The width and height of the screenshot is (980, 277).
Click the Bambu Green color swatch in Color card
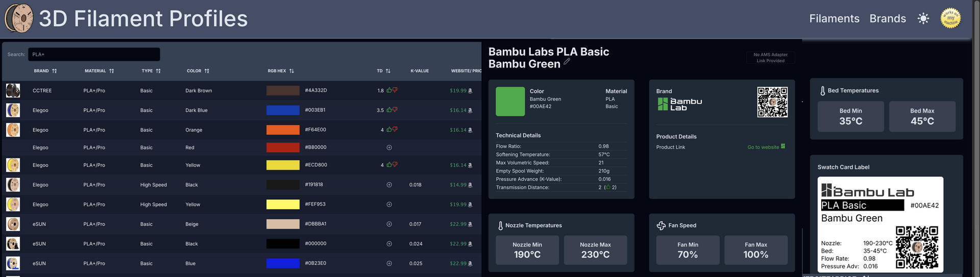point(510,101)
